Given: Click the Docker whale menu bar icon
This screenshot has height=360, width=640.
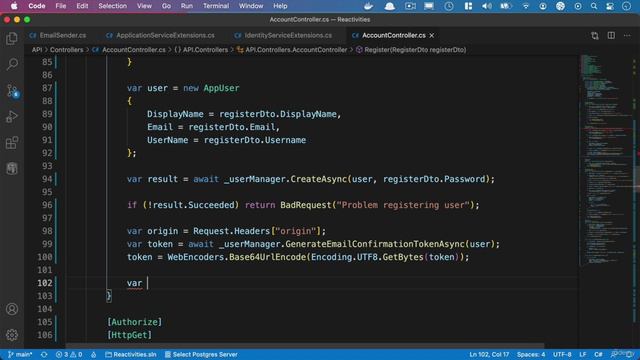Looking at the screenshot, I should [x=368, y=6].
